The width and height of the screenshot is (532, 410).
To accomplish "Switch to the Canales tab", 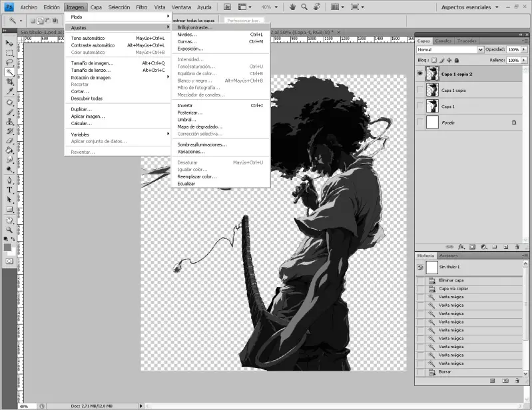I will pos(443,41).
